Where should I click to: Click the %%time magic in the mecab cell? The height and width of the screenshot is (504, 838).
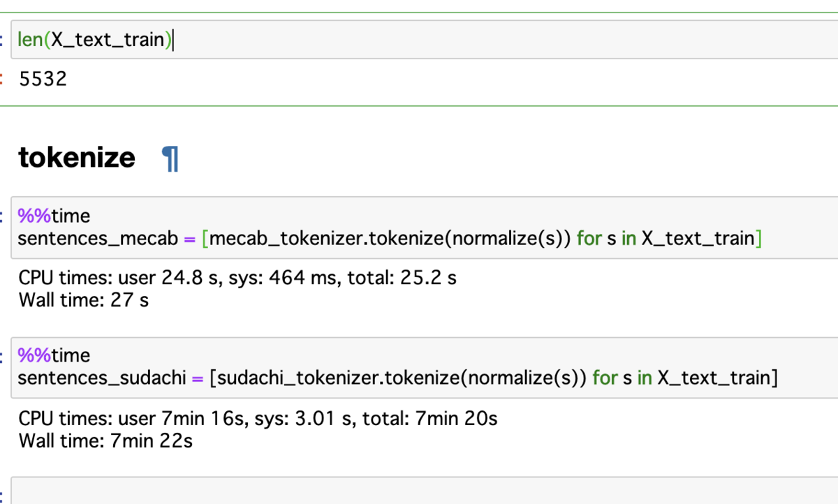point(54,216)
